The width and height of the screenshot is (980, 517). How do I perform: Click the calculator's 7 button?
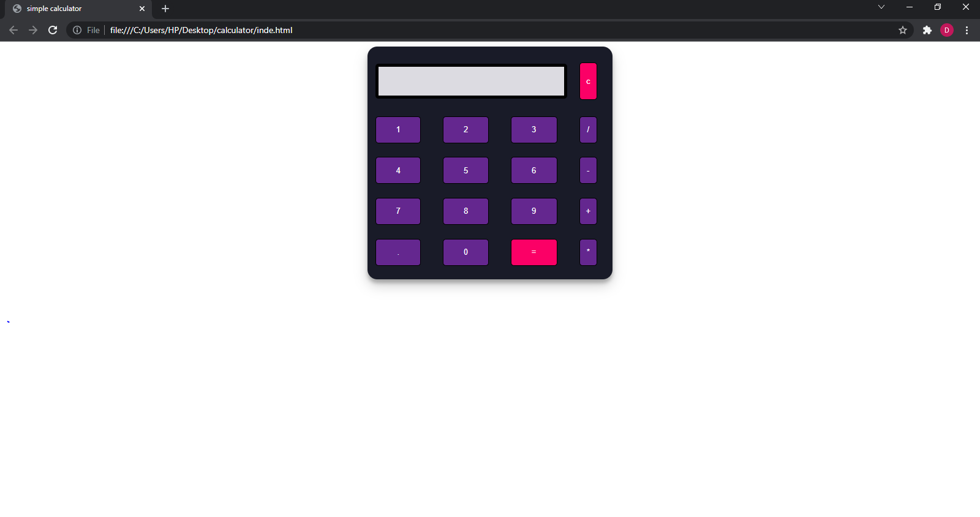pos(398,211)
